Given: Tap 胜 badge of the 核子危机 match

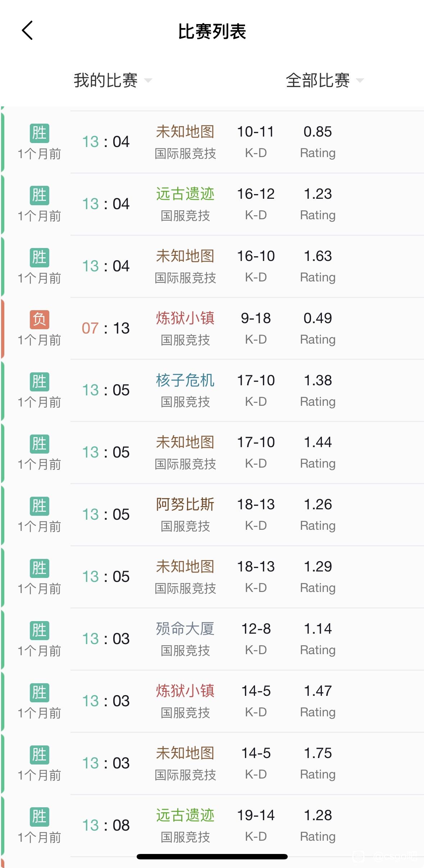Looking at the screenshot, I should point(40,381).
